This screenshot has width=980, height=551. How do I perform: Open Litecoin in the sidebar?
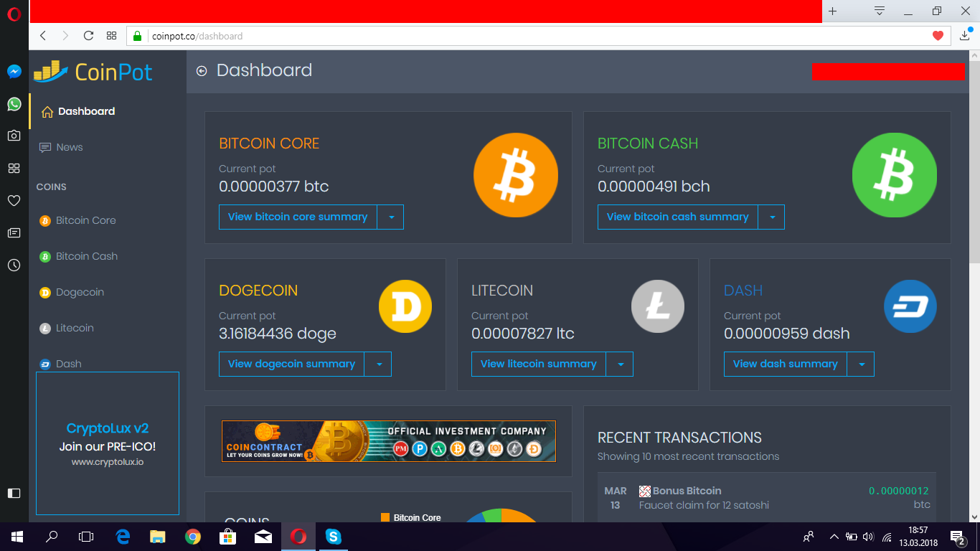pos(108,328)
